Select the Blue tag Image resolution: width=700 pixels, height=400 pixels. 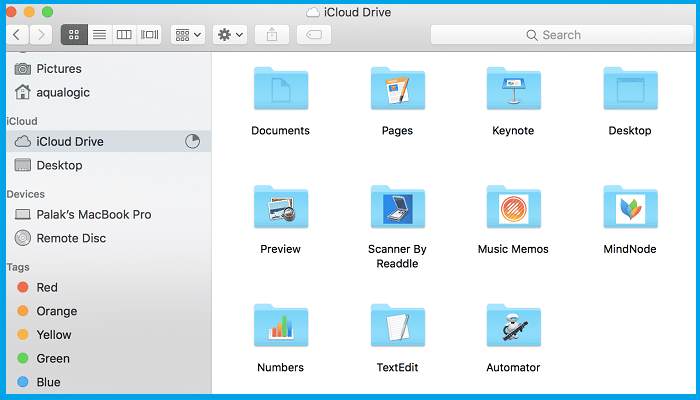(108, 382)
